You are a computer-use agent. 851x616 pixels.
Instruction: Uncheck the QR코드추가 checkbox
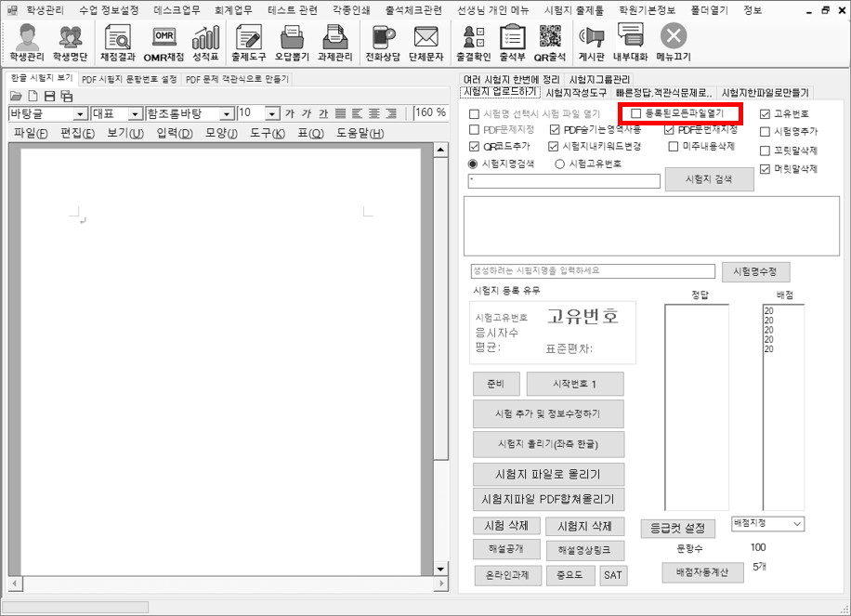coord(475,147)
